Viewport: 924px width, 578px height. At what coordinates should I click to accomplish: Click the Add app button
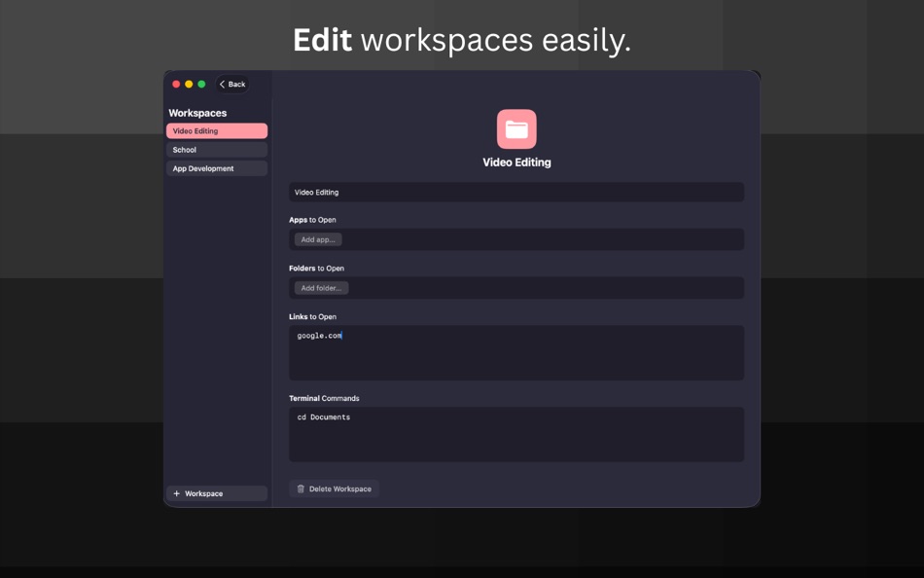[317, 239]
